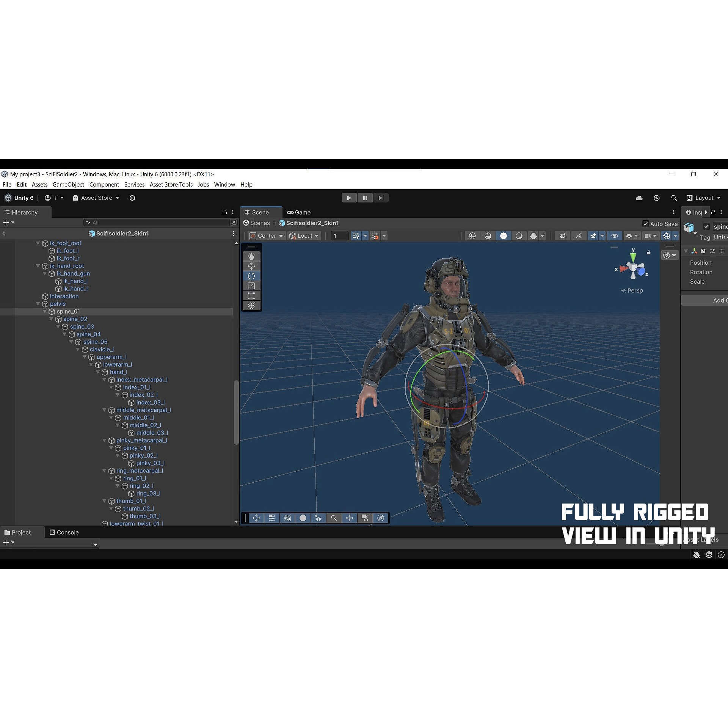Click the snap value field showing 1
Viewport: 728px width, 728px height.
point(340,236)
